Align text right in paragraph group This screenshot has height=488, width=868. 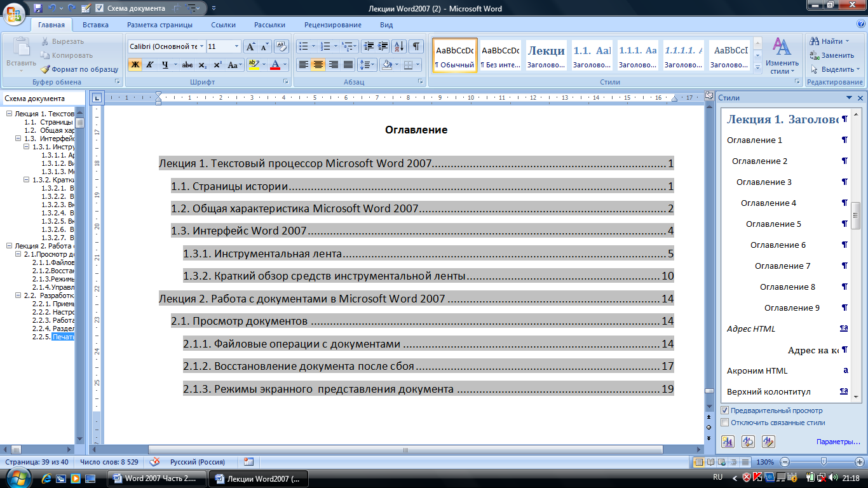point(333,65)
